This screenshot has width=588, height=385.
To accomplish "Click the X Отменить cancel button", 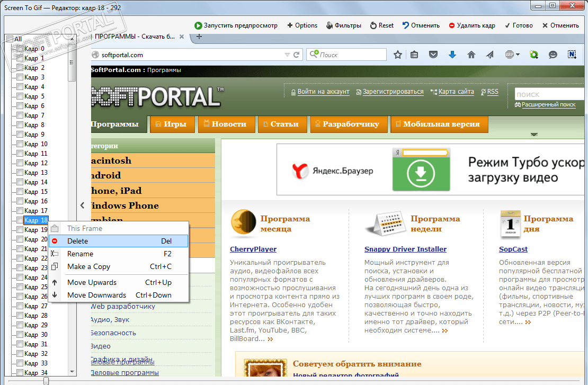I will point(560,25).
